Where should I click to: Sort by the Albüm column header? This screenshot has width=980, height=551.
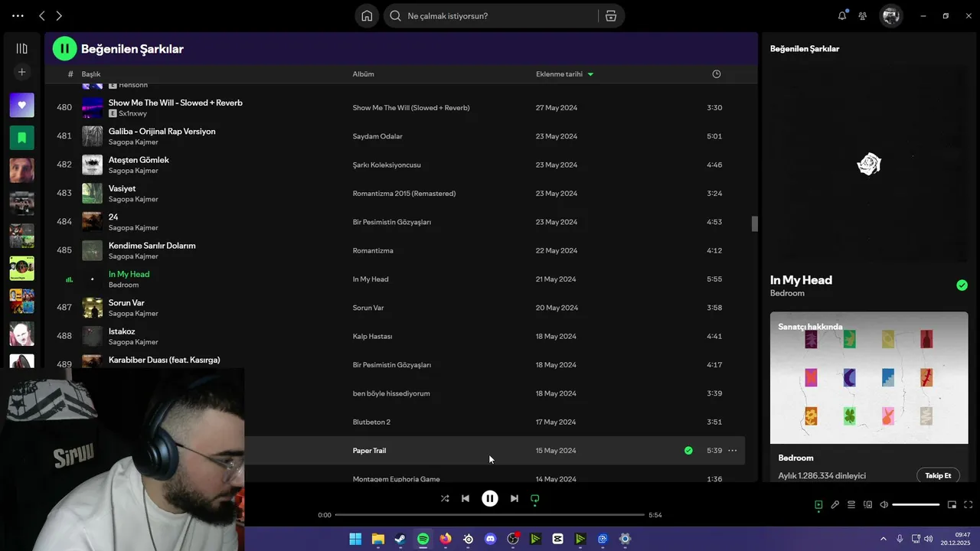point(363,74)
